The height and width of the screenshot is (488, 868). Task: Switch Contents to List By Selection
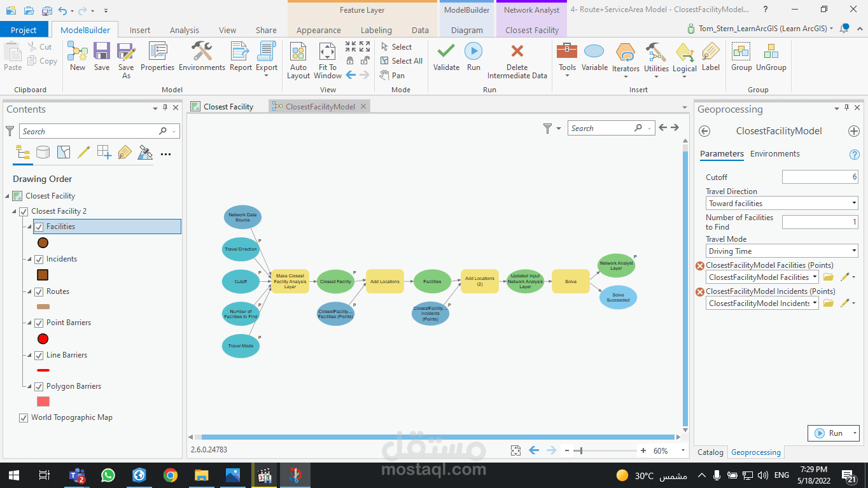coord(63,152)
